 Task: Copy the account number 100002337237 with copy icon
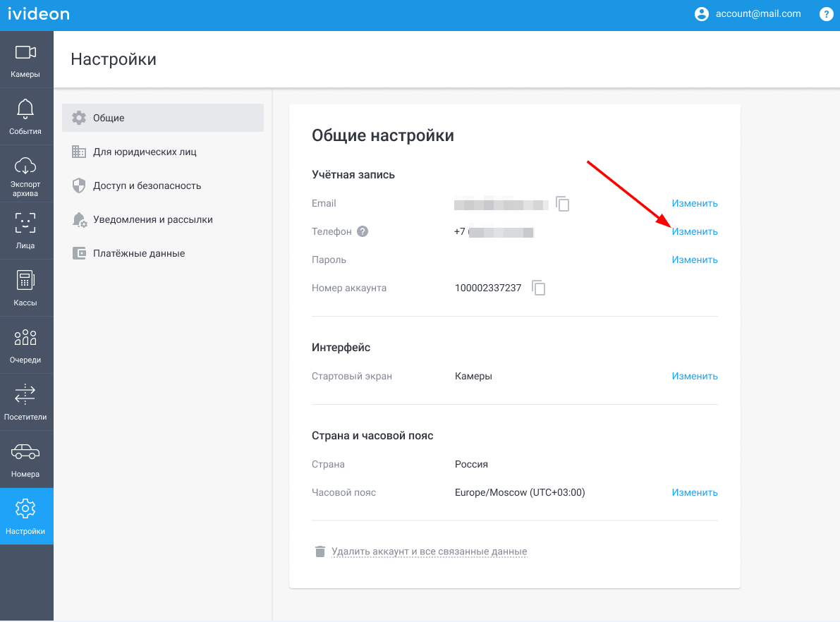click(538, 288)
